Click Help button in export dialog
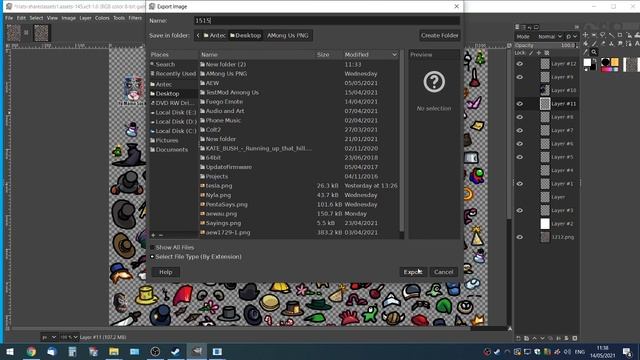This screenshot has width=640, height=360. 165,272
